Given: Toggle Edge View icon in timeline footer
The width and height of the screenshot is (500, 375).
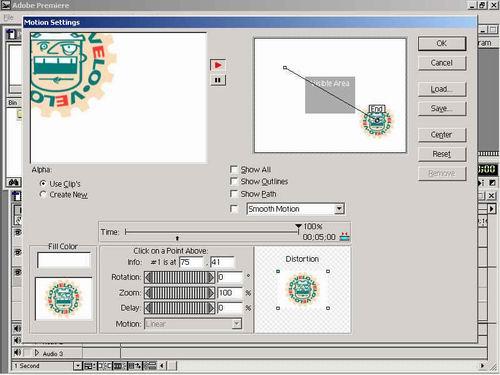Looking at the screenshot, I should 119,366.
